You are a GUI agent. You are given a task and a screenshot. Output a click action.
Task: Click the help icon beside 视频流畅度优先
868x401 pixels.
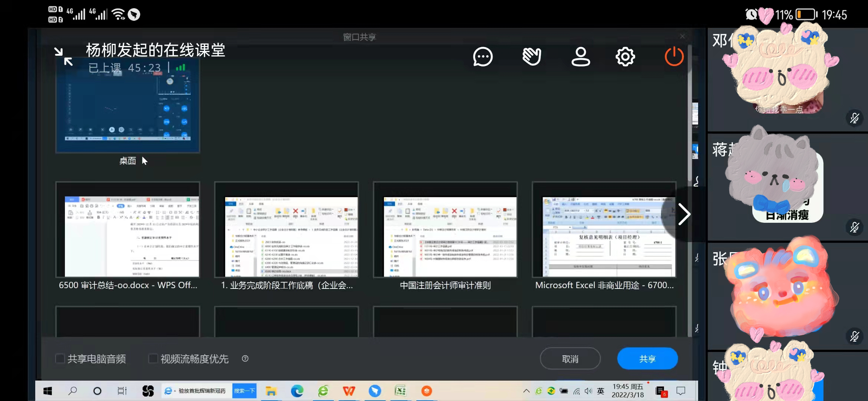point(245,358)
